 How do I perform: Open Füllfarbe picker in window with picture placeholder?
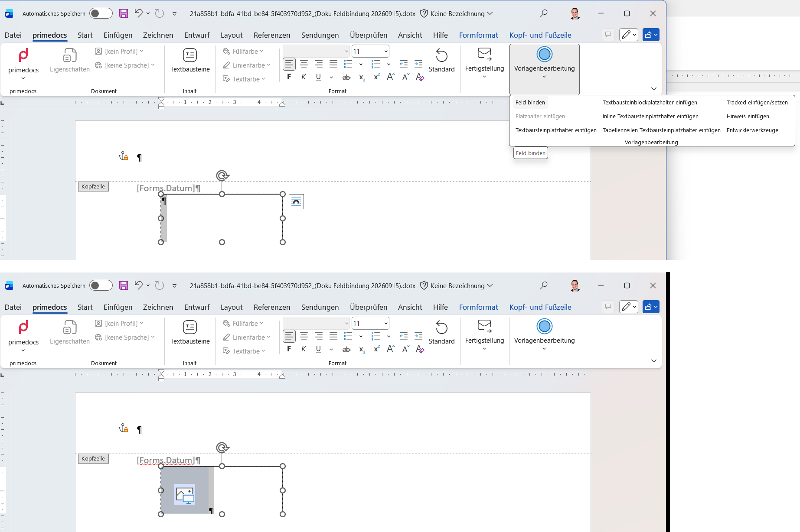click(243, 324)
